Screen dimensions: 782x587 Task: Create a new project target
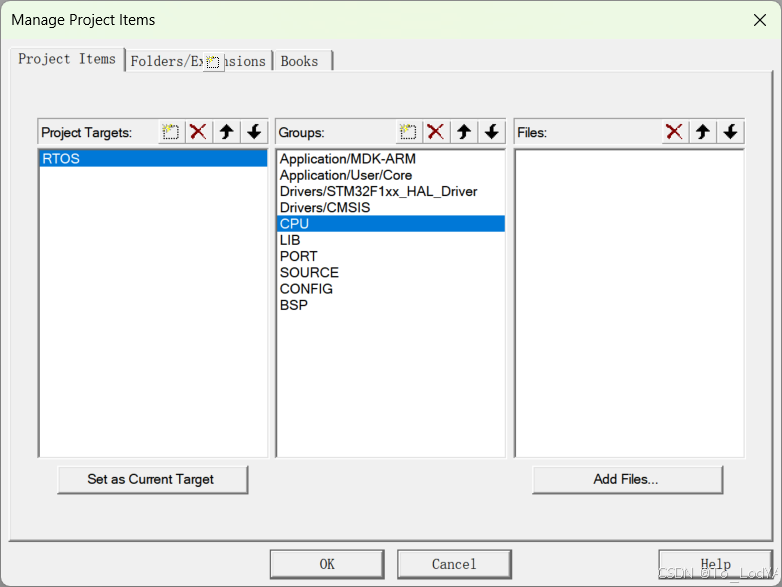[171, 132]
